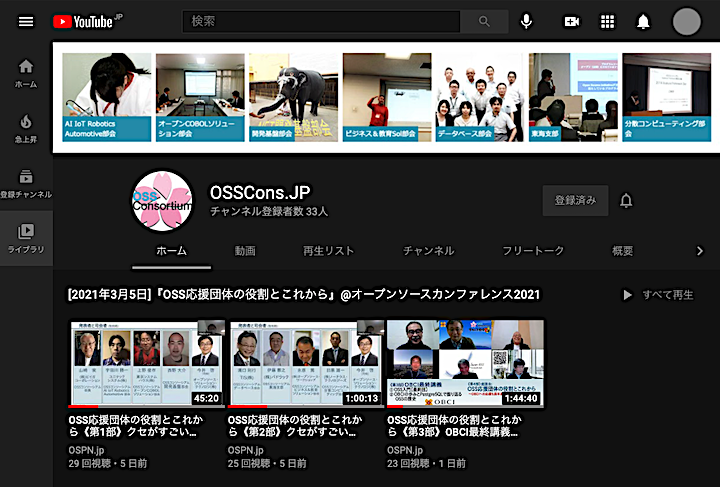
Task: Click the OSS Consortium channel avatar
Action: [162, 201]
